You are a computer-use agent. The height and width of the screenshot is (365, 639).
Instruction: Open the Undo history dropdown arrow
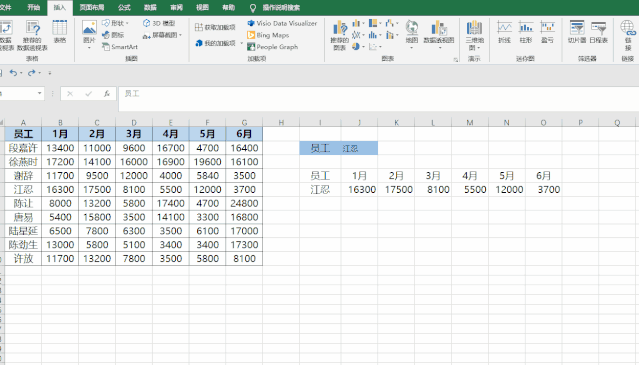click(x=21, y=73)
